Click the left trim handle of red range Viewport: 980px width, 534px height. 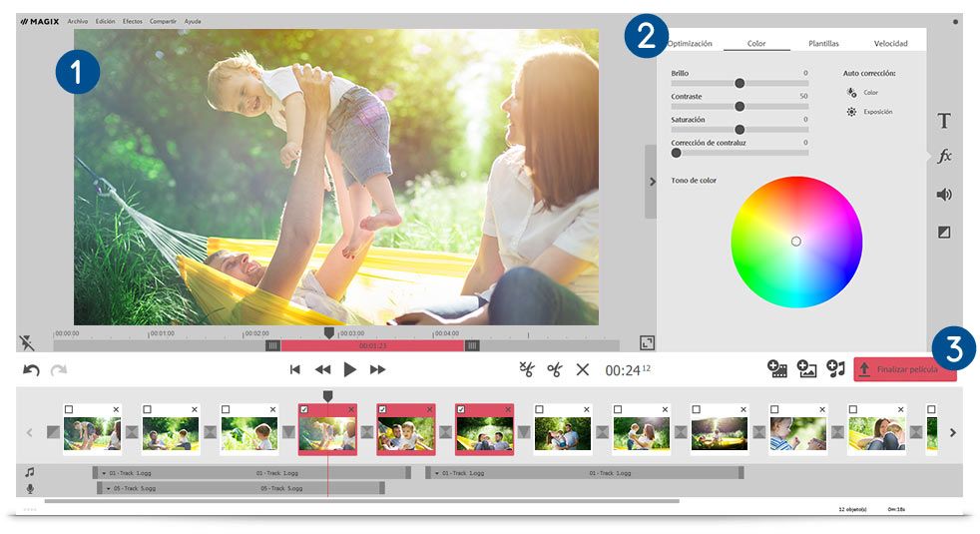272,345
